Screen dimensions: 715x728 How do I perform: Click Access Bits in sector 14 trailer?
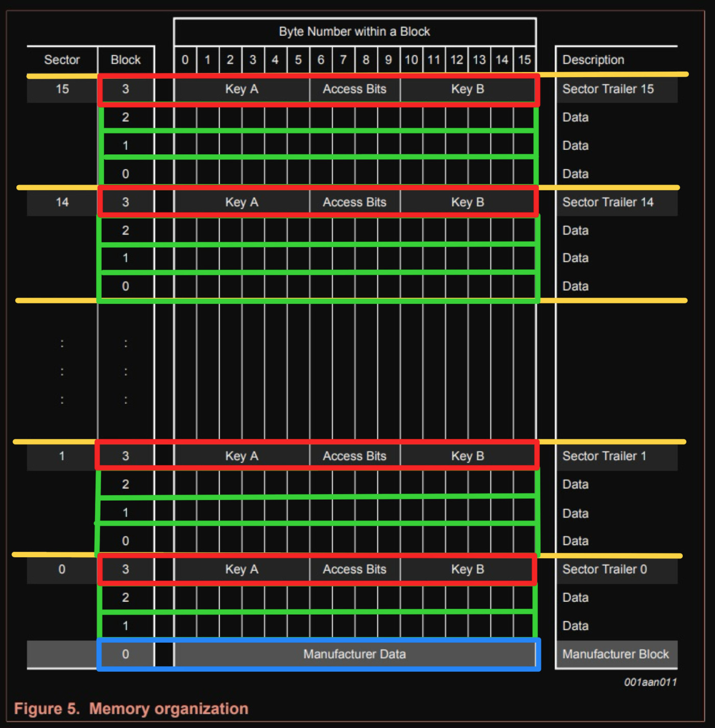[x=354, y=202]
